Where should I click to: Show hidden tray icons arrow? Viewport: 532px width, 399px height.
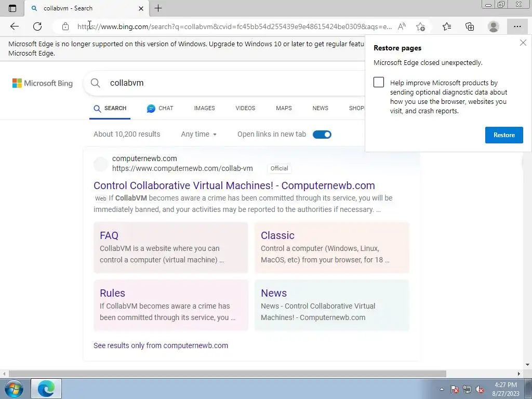442,390
